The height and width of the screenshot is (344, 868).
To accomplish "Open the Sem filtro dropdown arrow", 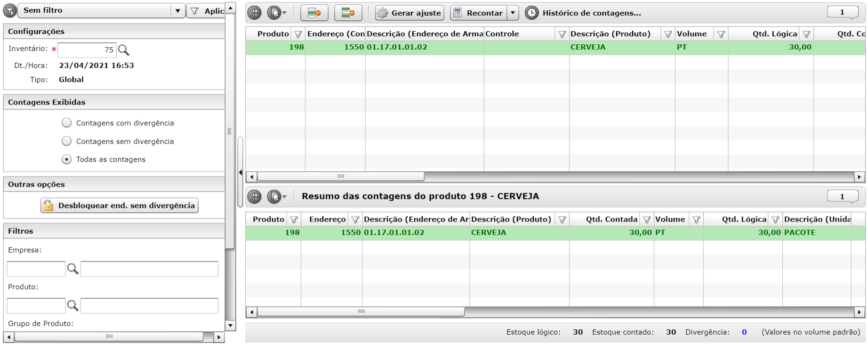I will [177, 10].
